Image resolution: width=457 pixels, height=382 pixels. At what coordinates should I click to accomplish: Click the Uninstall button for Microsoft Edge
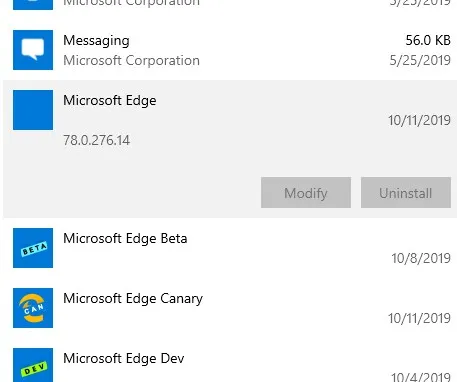pos(406,193)
